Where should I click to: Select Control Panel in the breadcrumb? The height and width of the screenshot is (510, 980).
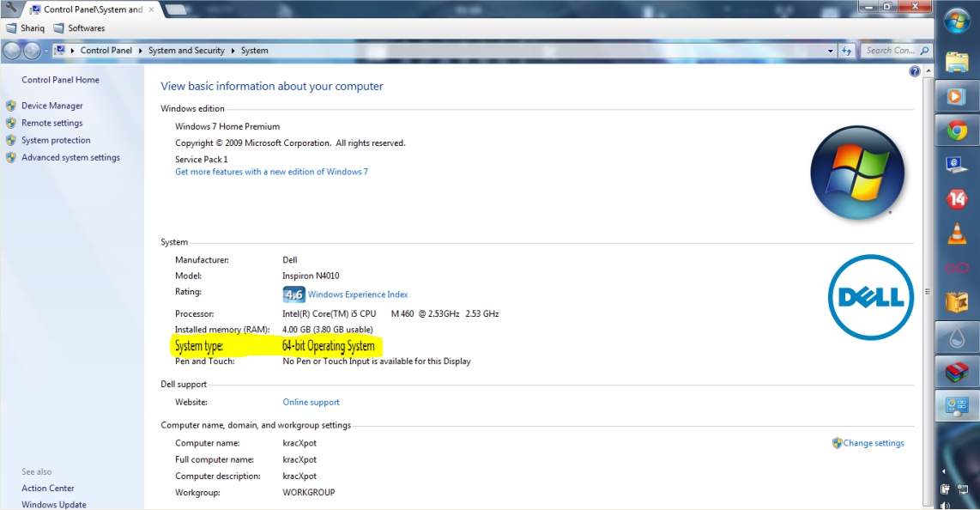pos(106,51)
